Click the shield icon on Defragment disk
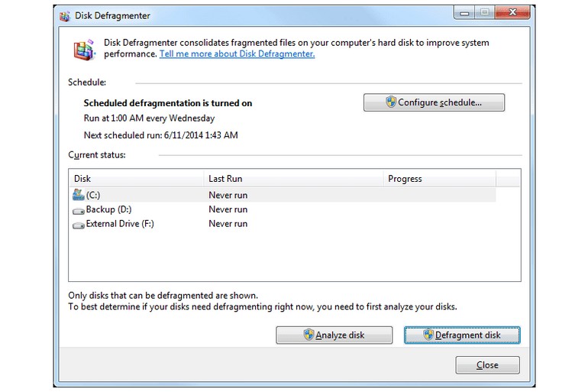The height and width of the screenshot is (392, 588). coord(428,335)
